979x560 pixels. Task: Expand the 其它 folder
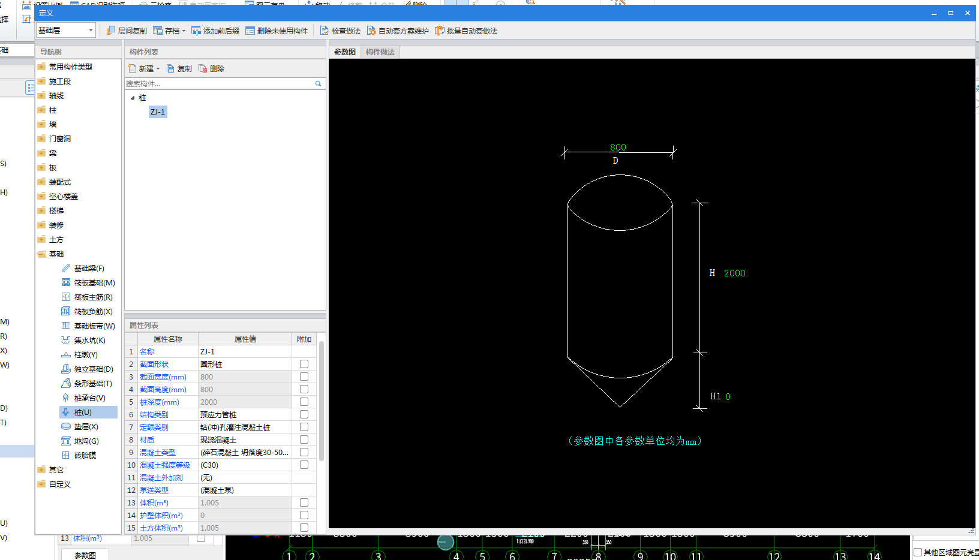[41, 470]
